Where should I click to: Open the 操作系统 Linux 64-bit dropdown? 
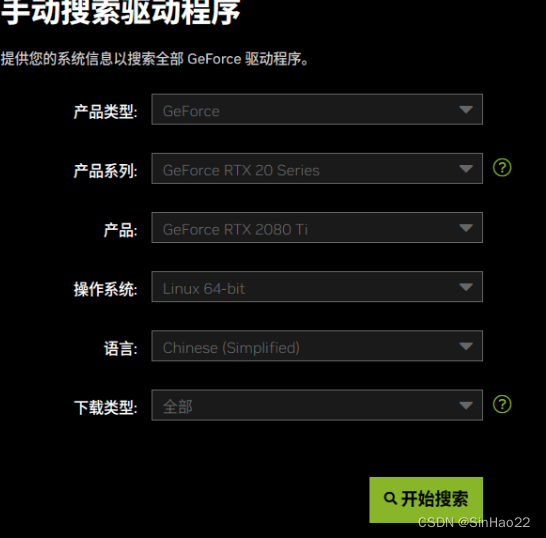317,287
